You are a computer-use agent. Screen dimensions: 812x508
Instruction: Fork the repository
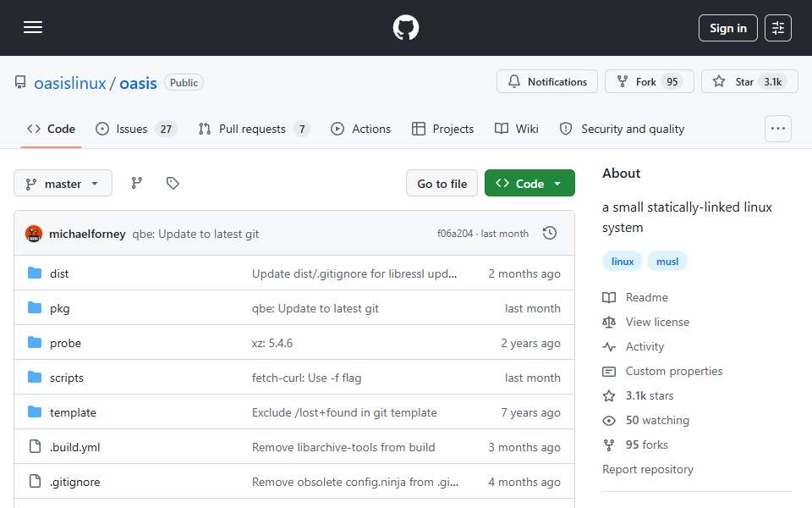(x=649, y=81)
